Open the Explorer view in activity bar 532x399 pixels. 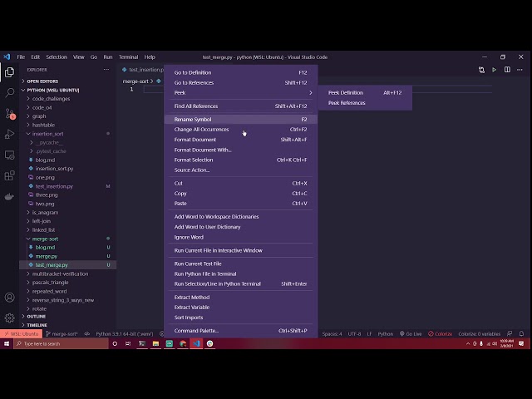coord(9,72)
